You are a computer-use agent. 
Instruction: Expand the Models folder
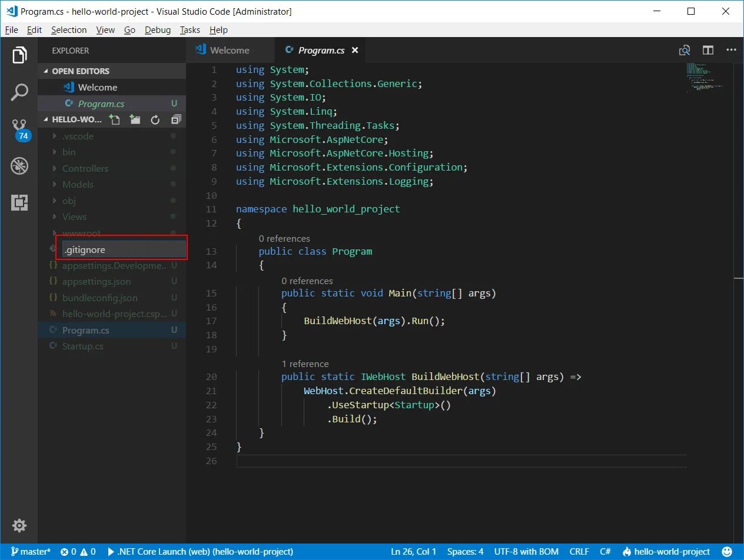(x=112, y=184)
